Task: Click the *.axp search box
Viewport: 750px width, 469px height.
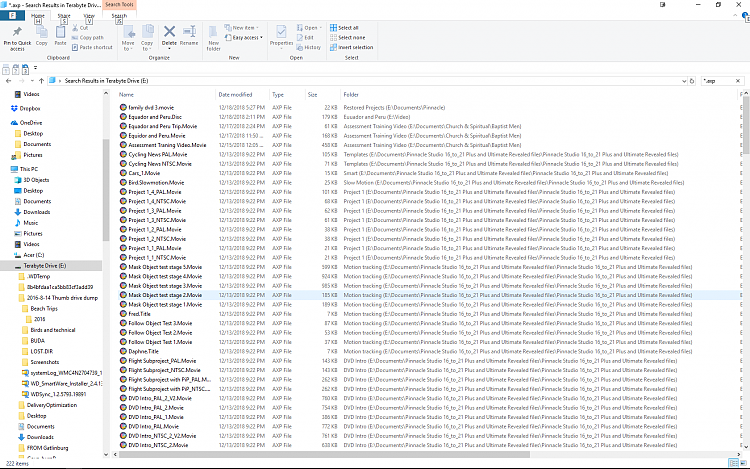Action: (718, 81)
